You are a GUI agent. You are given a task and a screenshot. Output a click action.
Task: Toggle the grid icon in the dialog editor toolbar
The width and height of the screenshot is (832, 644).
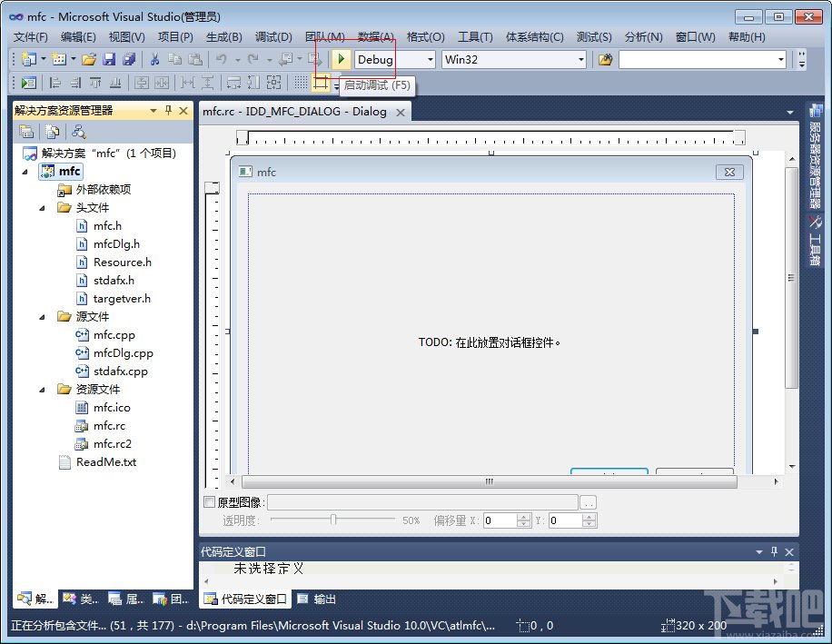pyautogui.click(x=302, y=80)
